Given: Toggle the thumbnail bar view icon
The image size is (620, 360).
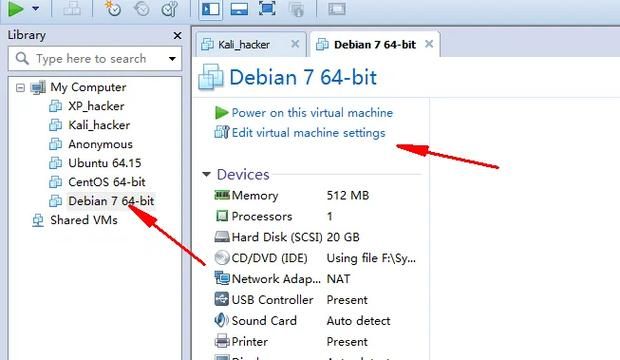Looking at the screenshot, I should coord(239,8).
